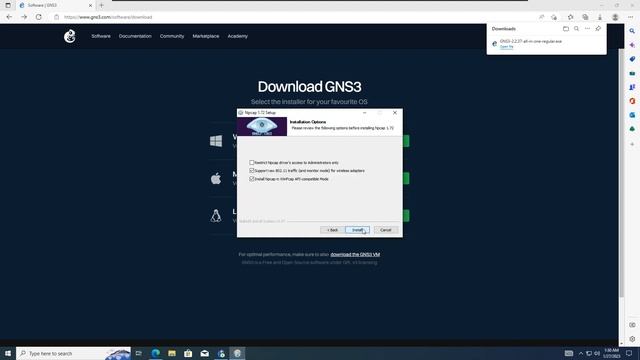Add a sidebar app with plus icon
640x360 pixels.
[632, 144]
